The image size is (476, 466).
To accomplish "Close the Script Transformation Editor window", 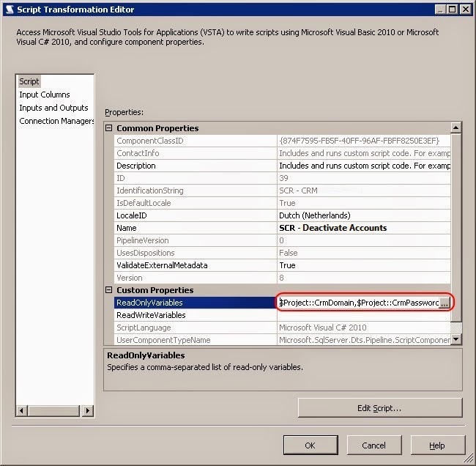I will pyautogui.click(x=465, y=10).
